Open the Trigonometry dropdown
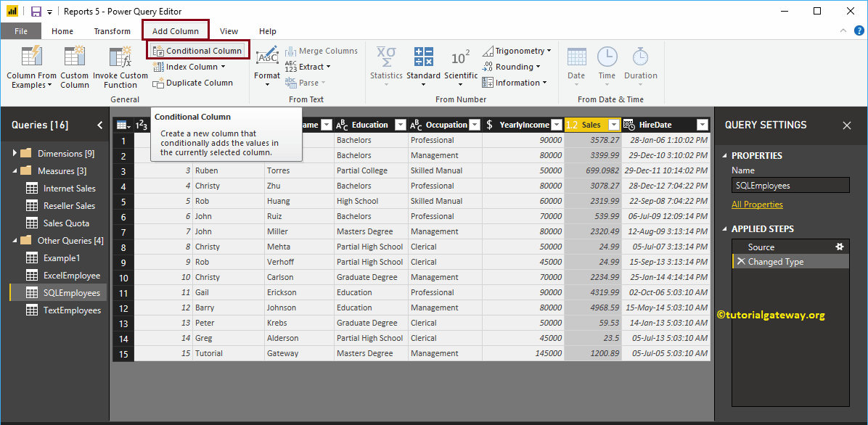Image resolution: width=868 pixels, height=425 pixels. (517, 51)
